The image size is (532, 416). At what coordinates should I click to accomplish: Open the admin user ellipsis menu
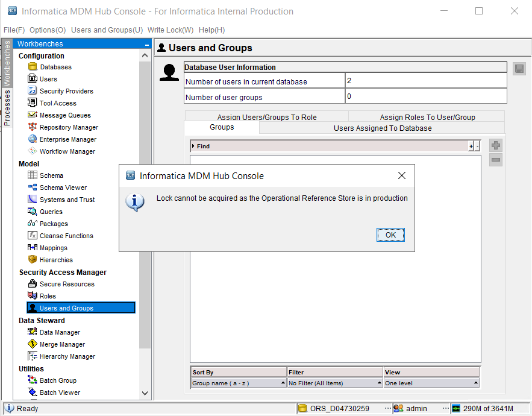446,408
